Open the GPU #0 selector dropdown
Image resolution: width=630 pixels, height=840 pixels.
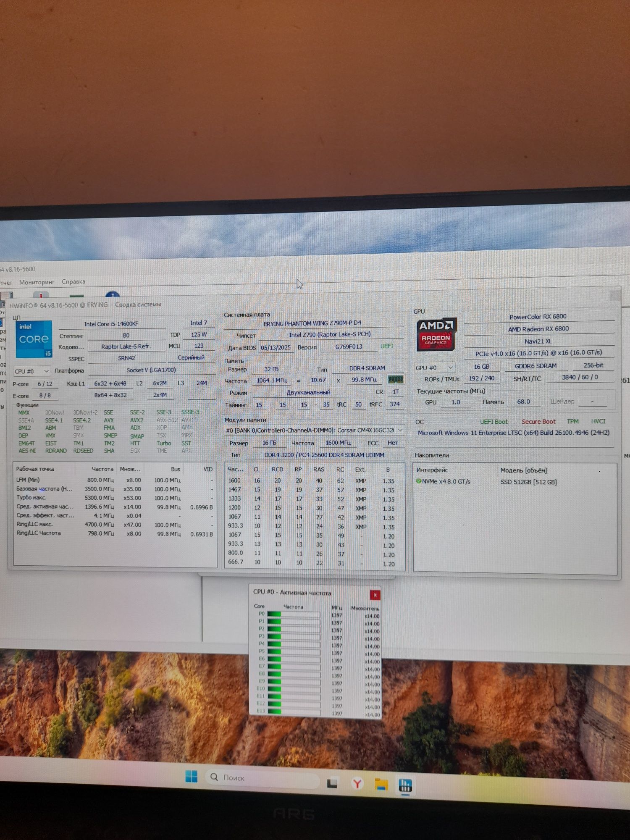(435, 367)
